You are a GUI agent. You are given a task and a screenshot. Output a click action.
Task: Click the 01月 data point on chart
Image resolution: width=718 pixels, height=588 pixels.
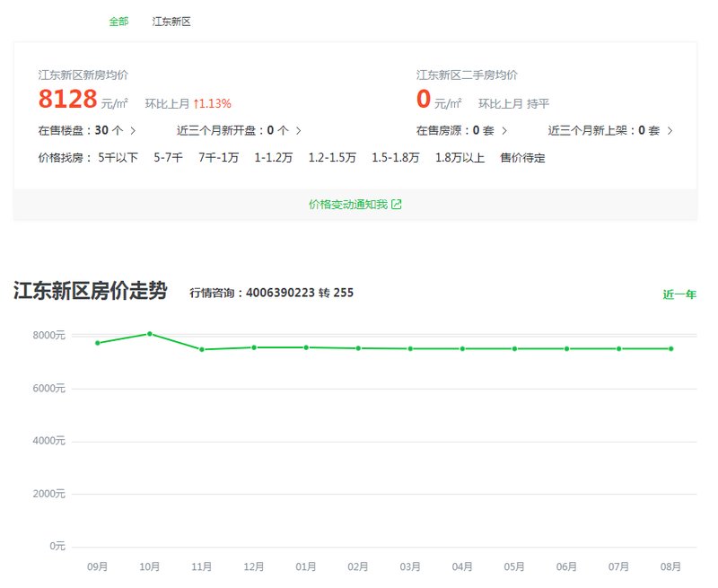click(306, 347)
